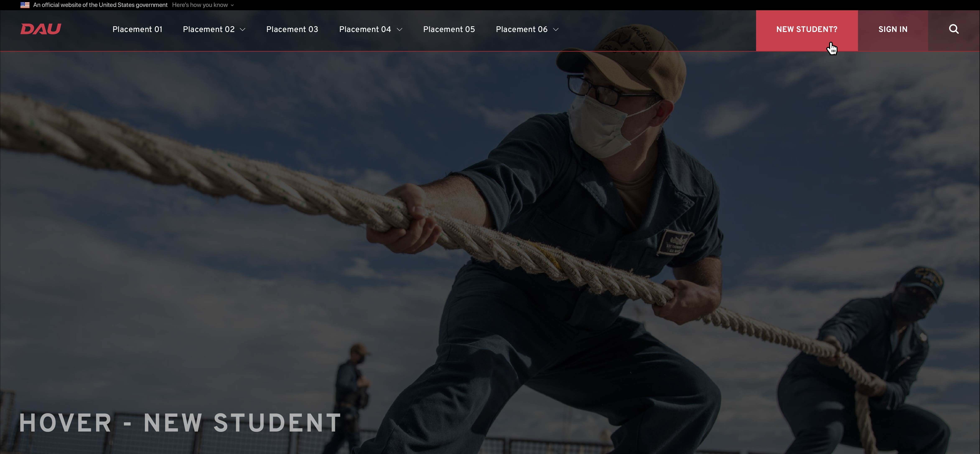
Task: Open the search magnifier icon
Action: [x=953, y=29]
